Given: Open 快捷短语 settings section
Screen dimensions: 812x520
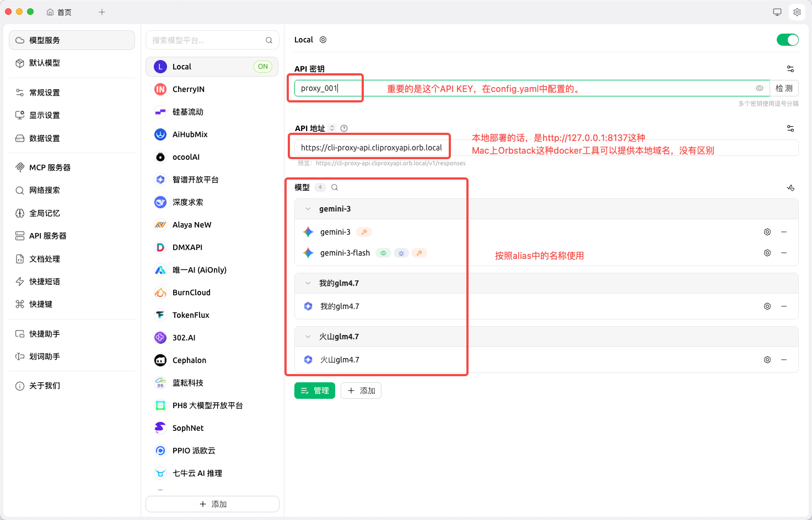Looking at the screenshot, I should [72, 281].
